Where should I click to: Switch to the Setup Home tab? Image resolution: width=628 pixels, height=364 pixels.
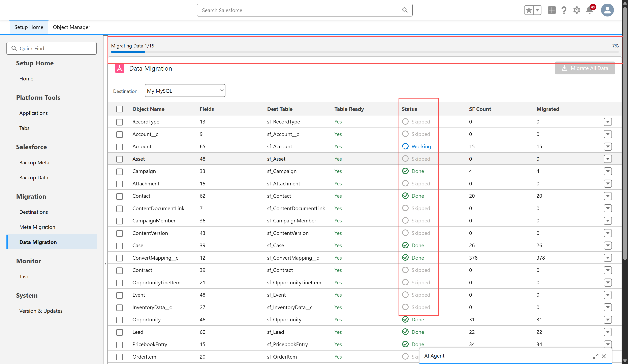29,27
